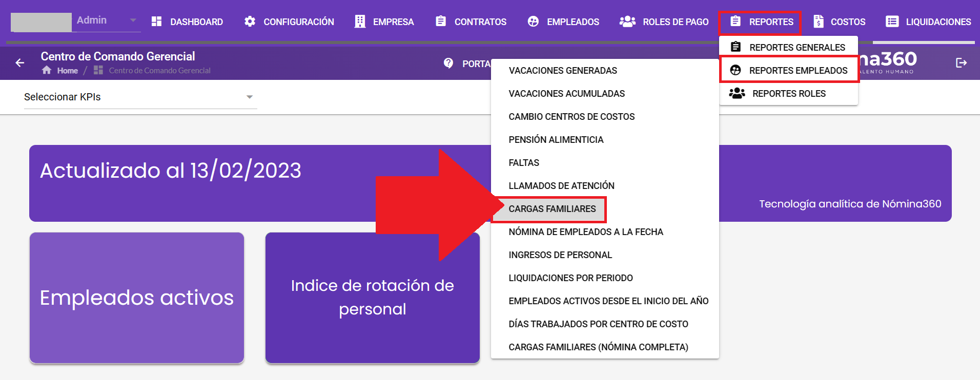
Task: Click the Contratos clipboard icon
Action: pos(441,21)
